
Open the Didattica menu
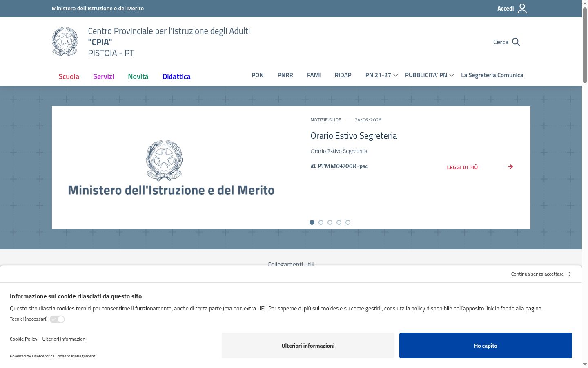176,76
